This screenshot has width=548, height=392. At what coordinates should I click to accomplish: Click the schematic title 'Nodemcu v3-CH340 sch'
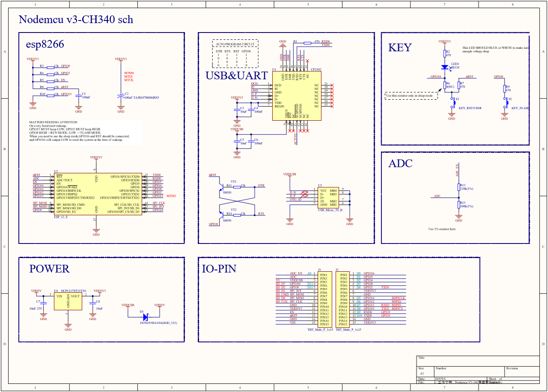click(76, 19)
